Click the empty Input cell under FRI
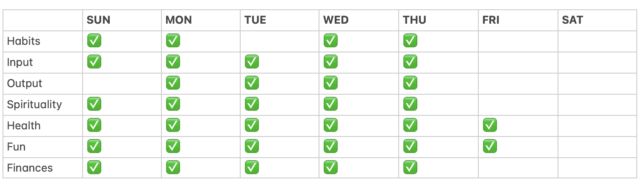Viewport: 644px width, 186px height. coord(518,63)
